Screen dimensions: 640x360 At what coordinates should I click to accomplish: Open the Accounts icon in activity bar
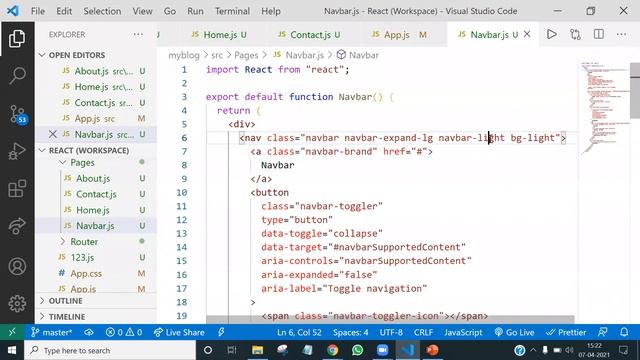click(17, 266)
